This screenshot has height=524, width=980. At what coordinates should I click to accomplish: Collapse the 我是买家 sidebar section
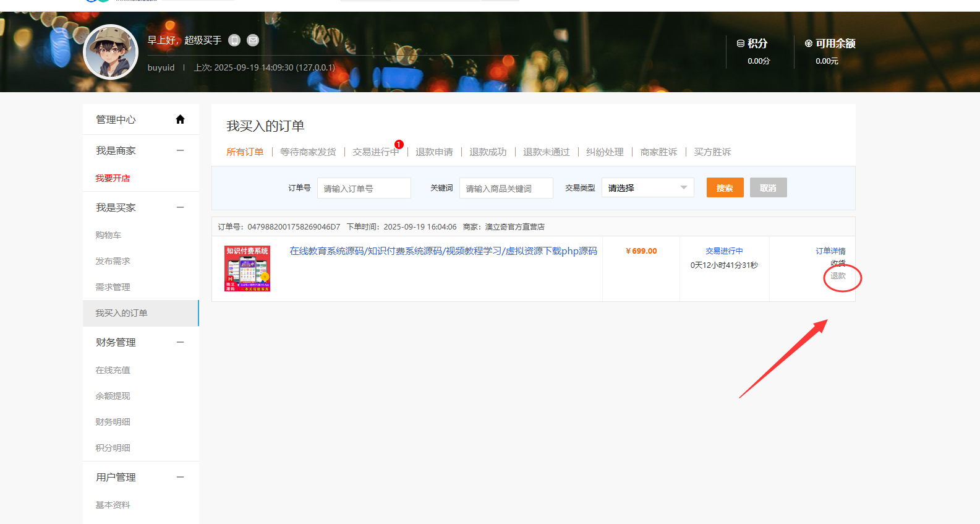pos(180,207)
